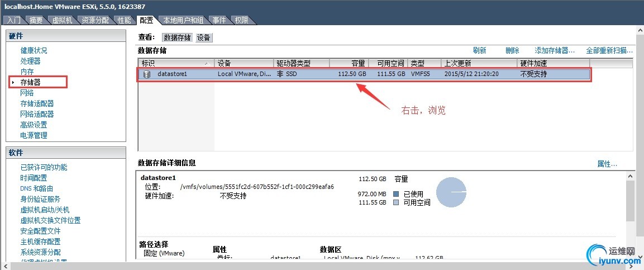Open 网络适配器 page
This screenshot has height=270, width=644.
(37, 114)
